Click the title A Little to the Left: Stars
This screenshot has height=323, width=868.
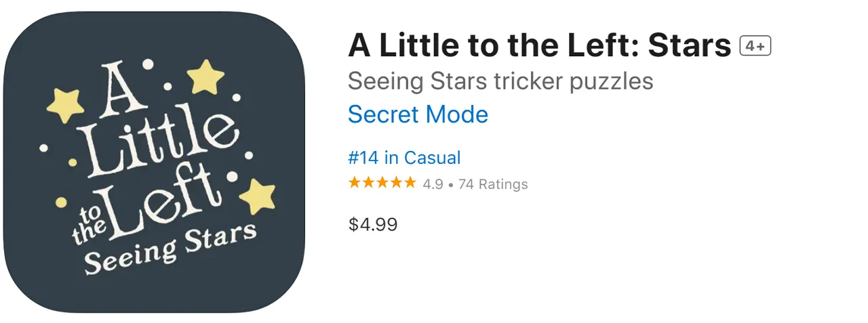[x=540, y=46]
